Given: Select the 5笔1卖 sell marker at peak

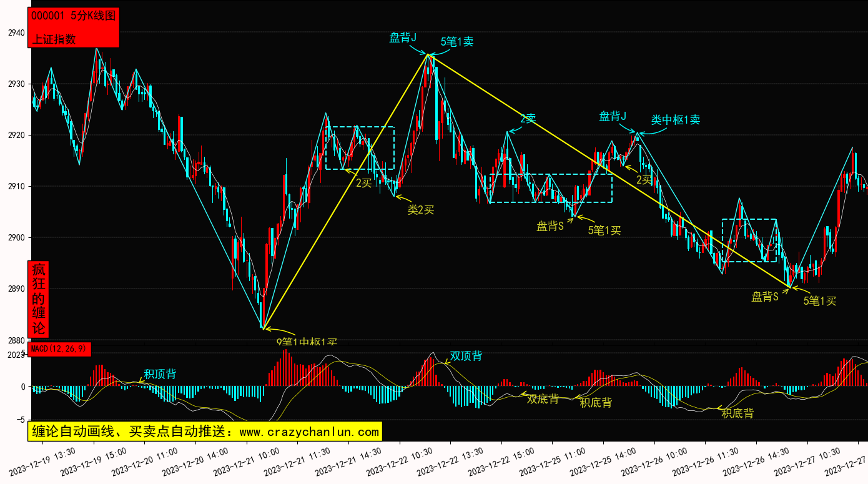Looking at the screenshot, I should [x=457, y=42].
